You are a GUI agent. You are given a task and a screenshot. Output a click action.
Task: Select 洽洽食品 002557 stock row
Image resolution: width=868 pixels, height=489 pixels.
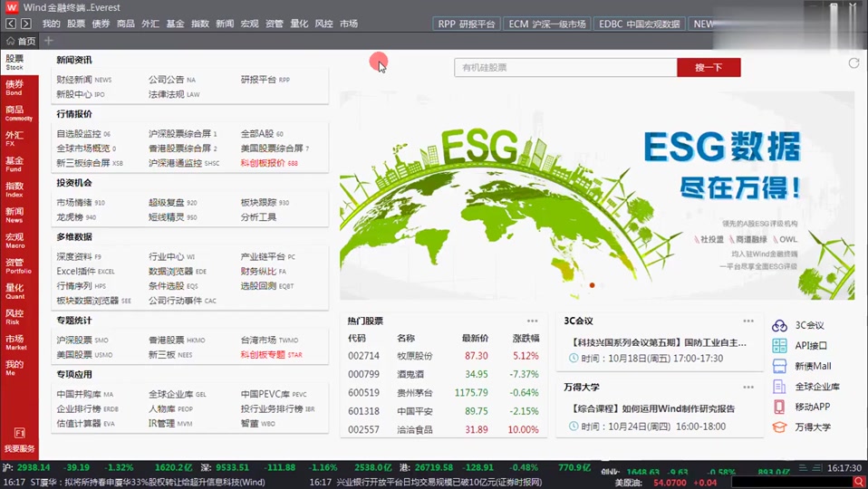click(443, 430)
